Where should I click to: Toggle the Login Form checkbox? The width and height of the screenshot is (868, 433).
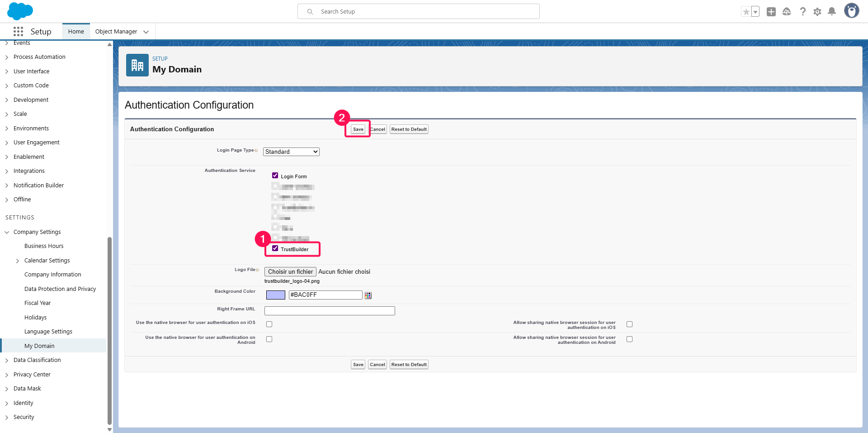275,176
